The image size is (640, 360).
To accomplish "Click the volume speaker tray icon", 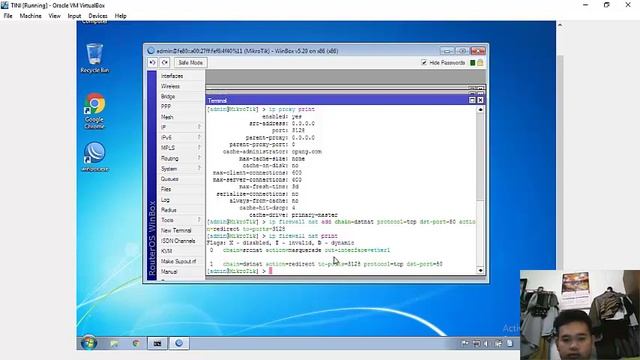I will click(487, 344).
